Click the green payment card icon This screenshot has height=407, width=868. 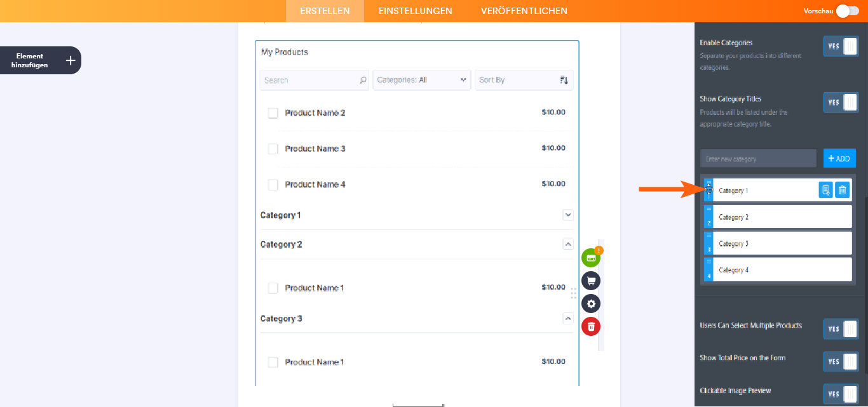(x=590, y=258)
